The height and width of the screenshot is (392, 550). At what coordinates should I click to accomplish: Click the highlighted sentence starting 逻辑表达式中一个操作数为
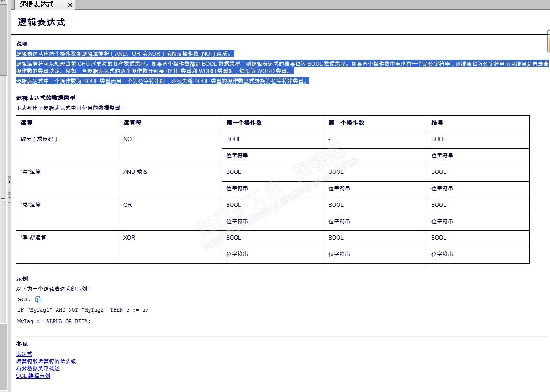tap(163, 81)
